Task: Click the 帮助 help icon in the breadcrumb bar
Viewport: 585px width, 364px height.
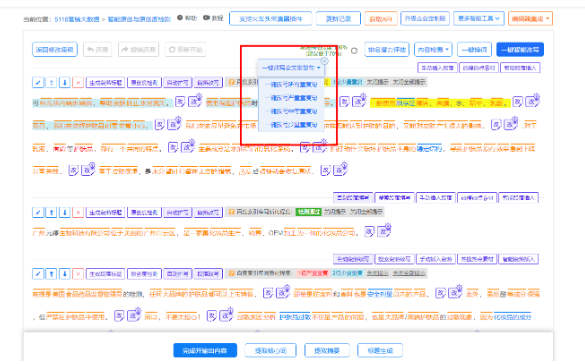Action: (180, 18)
